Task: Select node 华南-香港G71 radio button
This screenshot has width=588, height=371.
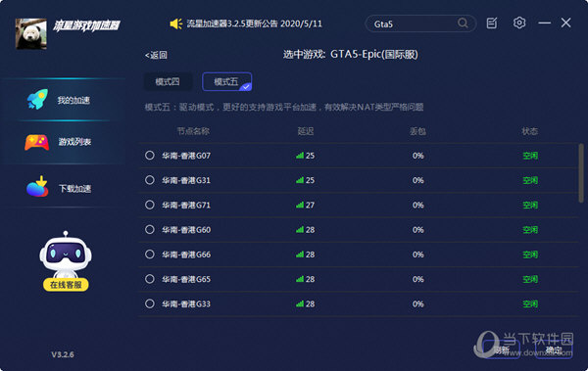Action: [150, 205]
